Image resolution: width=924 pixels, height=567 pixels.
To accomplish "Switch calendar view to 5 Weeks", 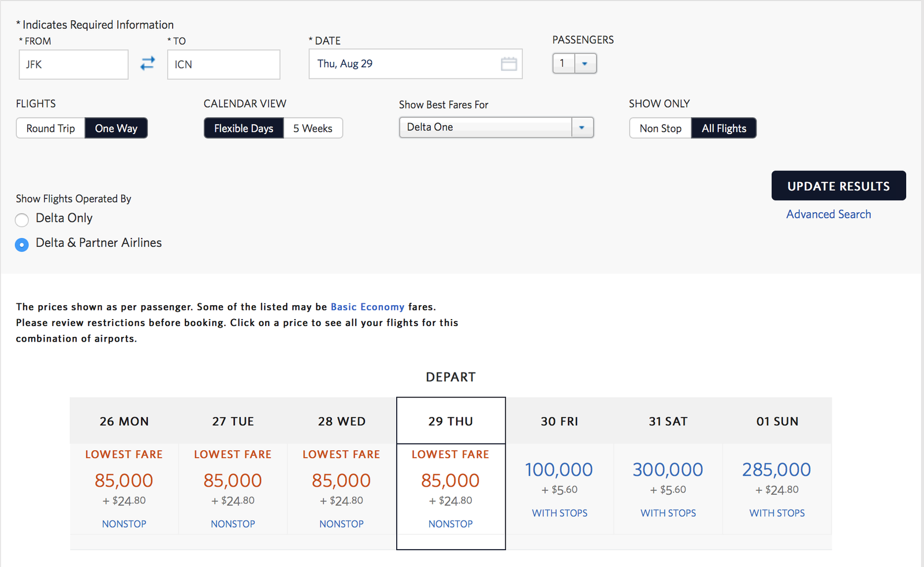I will (x=313, y=128).
